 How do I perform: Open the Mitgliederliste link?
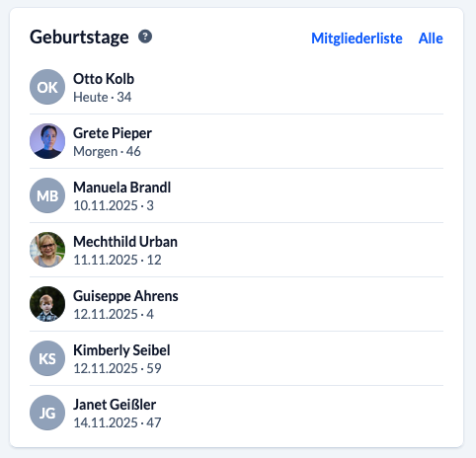(x=357, y=38)
